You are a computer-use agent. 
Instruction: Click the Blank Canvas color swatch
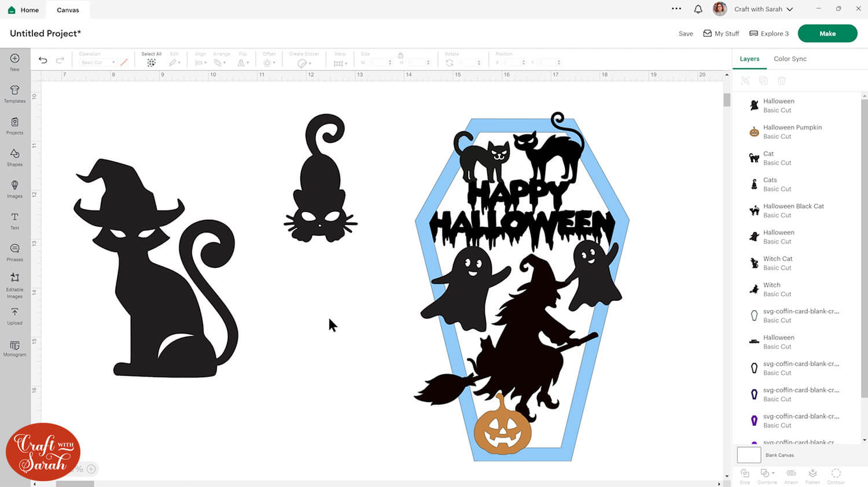coord(749,455)
